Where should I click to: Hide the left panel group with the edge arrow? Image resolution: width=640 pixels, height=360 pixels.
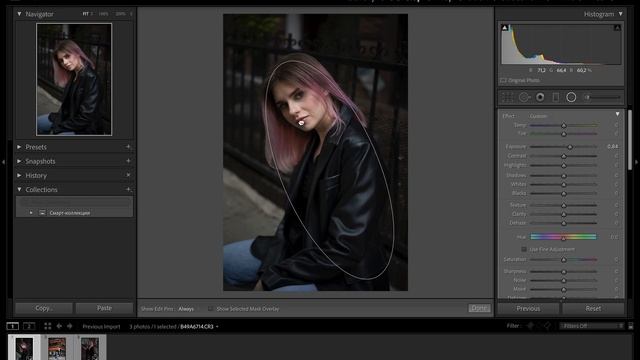point(3,162)
